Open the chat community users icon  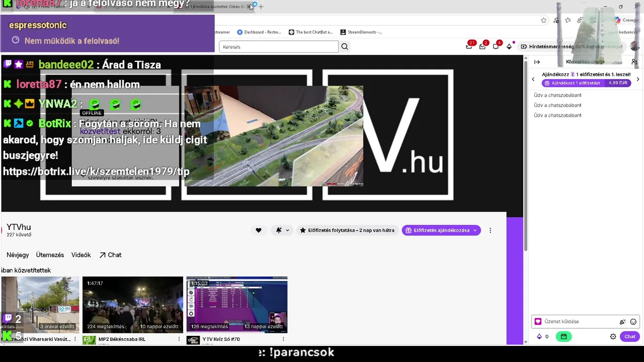tap(634, 62)
